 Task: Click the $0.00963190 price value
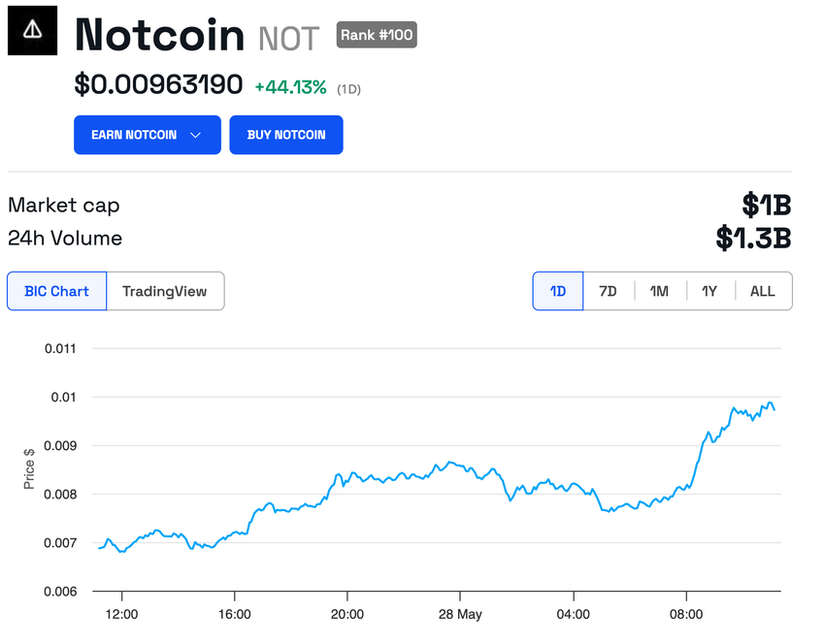coord(158,85)
